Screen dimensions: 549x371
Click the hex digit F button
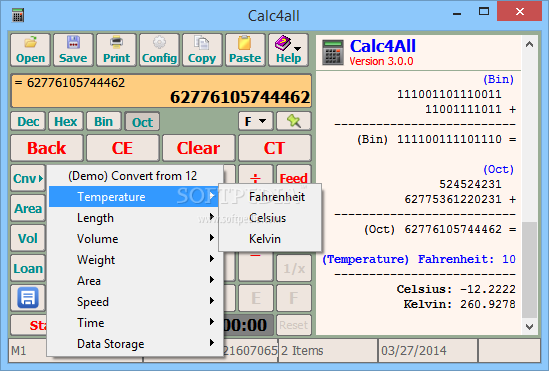[294, 298]
